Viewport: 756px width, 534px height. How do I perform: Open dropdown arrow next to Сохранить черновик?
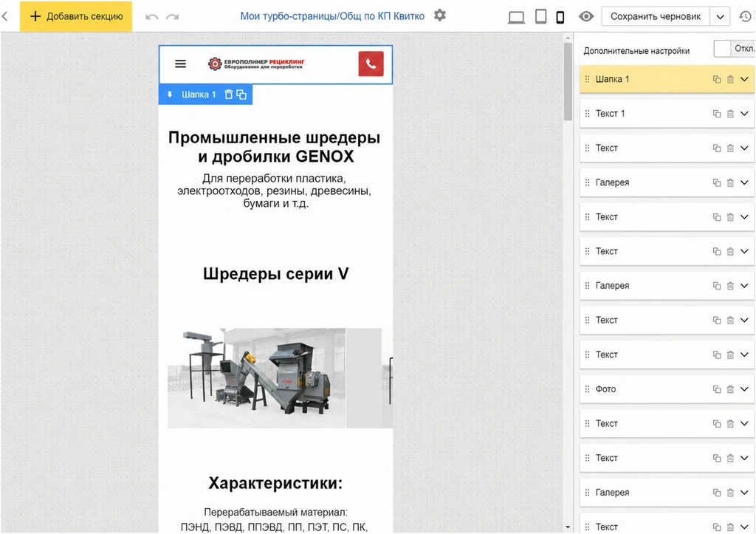720,17
